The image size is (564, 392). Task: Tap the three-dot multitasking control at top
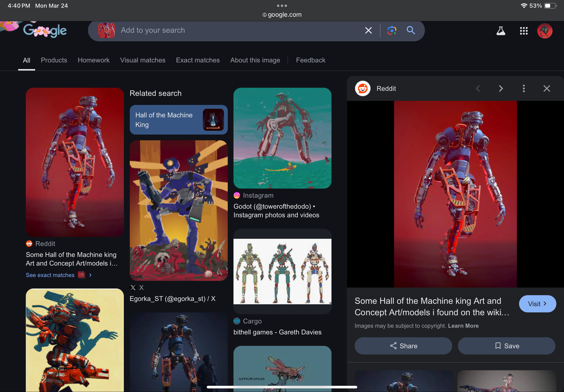coord(282,6)
